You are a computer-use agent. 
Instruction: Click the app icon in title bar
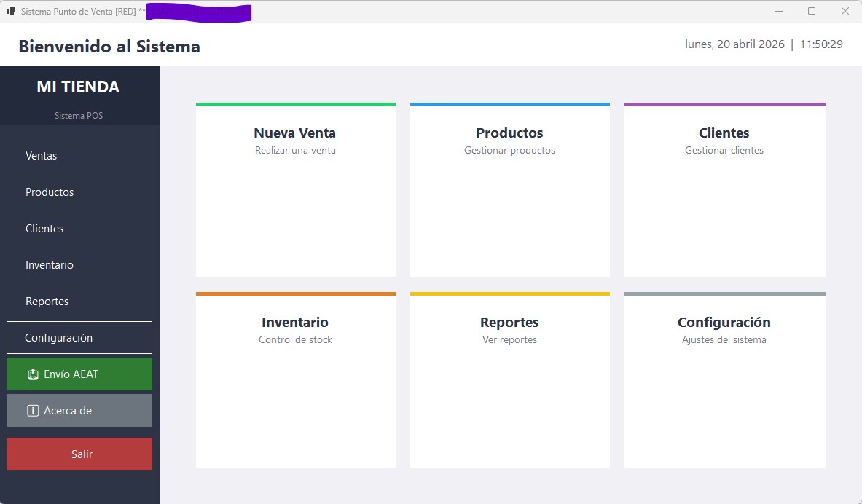(10, 11)
